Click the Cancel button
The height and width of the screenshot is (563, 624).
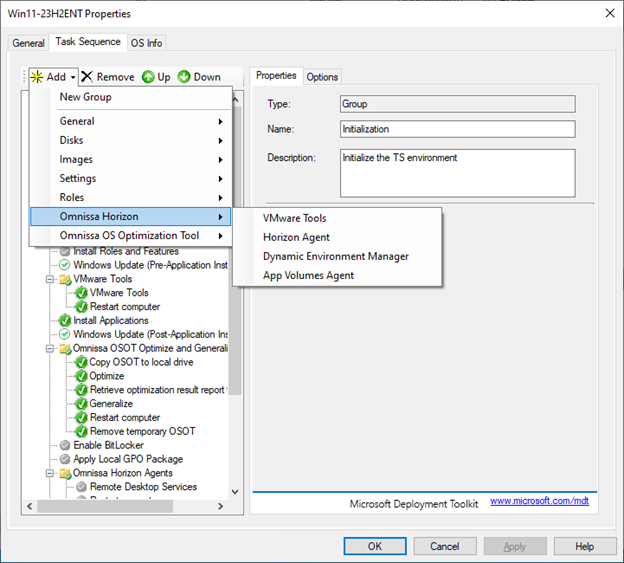tap(445, 546)
